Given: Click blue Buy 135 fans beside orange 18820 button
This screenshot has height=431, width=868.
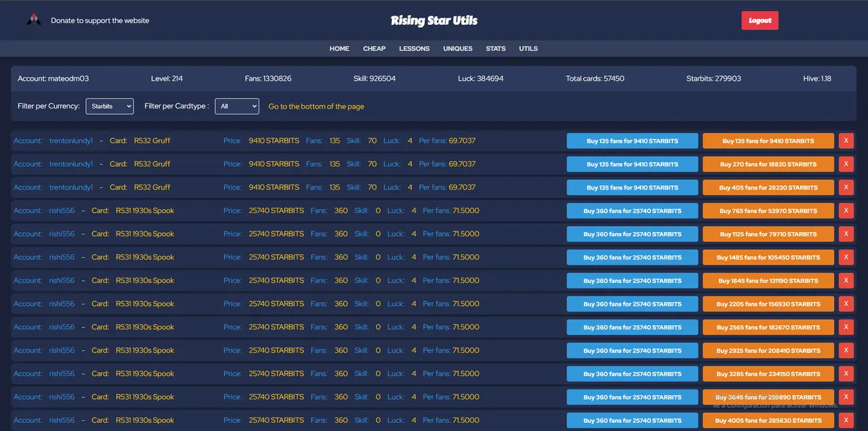Looking at the screenshot, I should coord(632,164).
